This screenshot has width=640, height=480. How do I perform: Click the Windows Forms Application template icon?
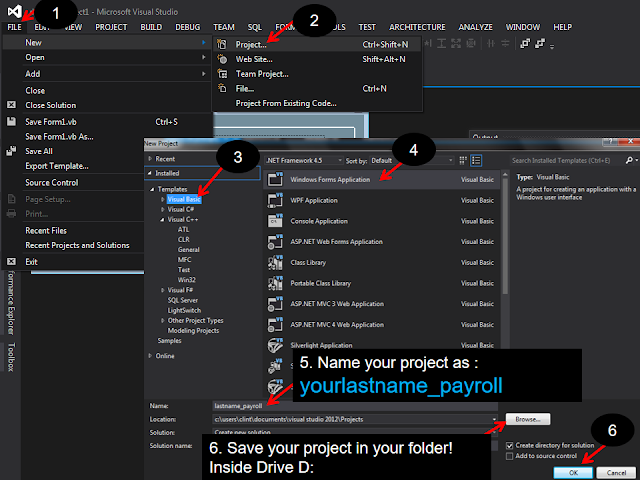click(275, 179)
